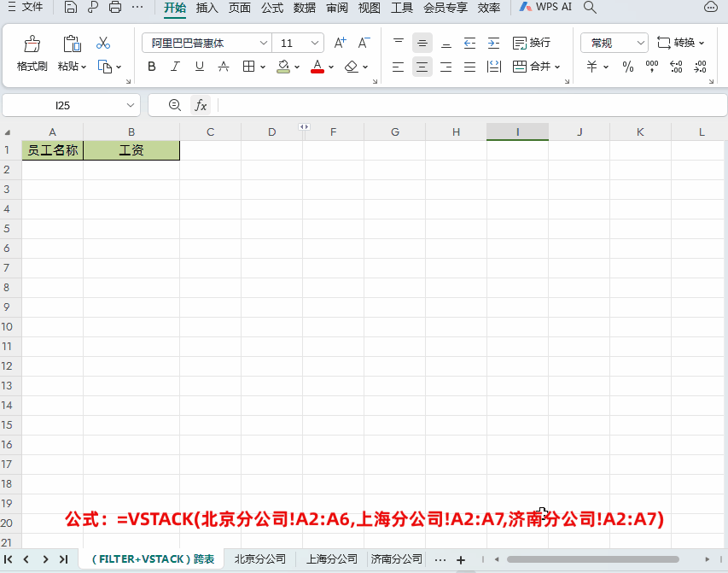Open the font size dropdown
The image size is (728, 573).
coord(316,43)
